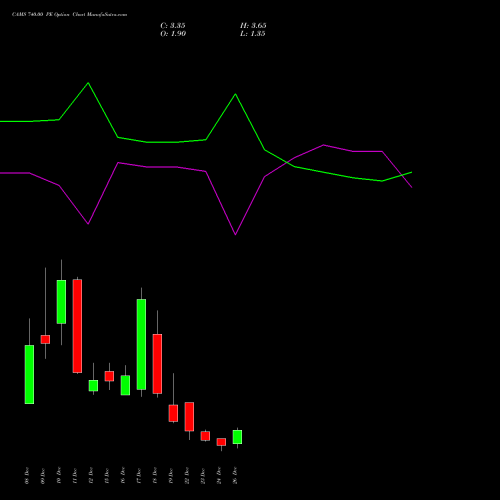
Task: Select the tall green candlestick for 17 Dec
Action: click(x=141, y=344)
